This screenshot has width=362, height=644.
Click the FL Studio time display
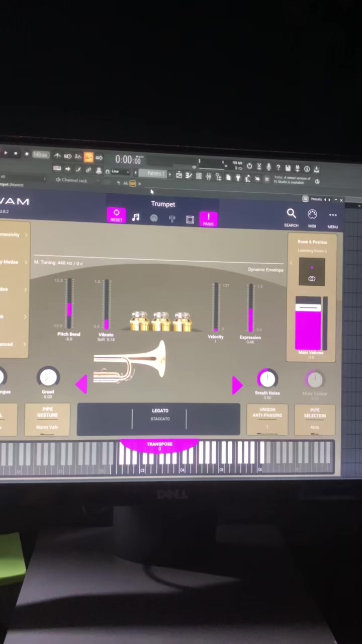[x=128, y=159]
